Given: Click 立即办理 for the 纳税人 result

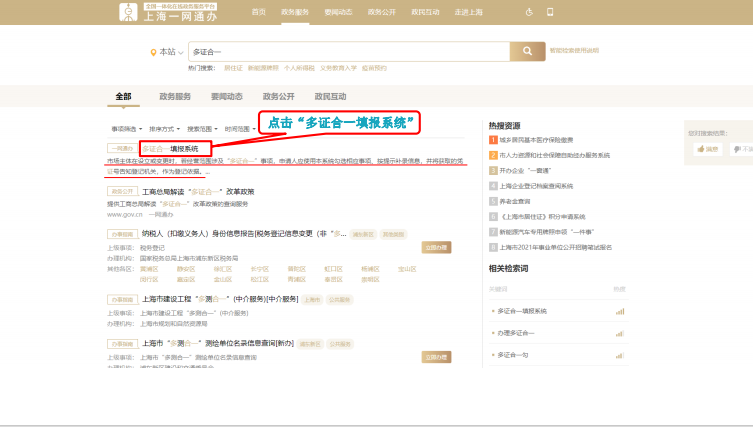Looking at the screenshot, I should tap(435, 246).
